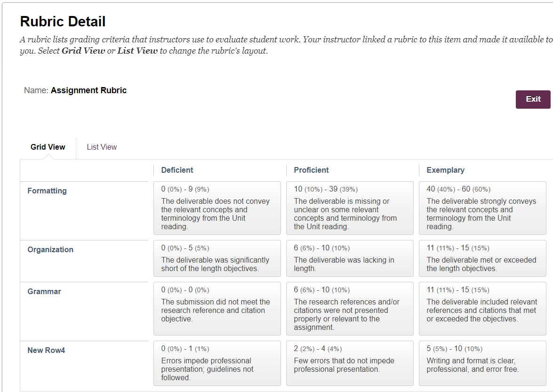The width and height of the screenshot is (553, 392).
Task: Click the Exit button
Action: [533, 99]
